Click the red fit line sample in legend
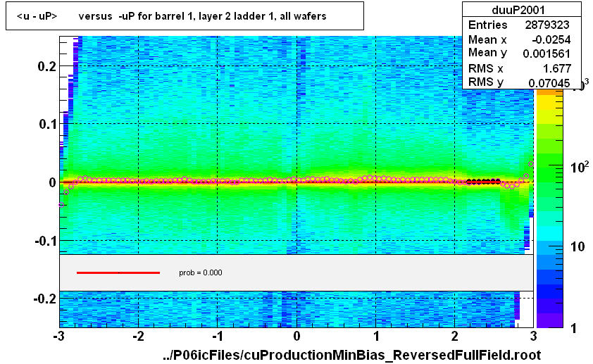Image resolution: width=593 pixels, height=364 pixels. 118,272
